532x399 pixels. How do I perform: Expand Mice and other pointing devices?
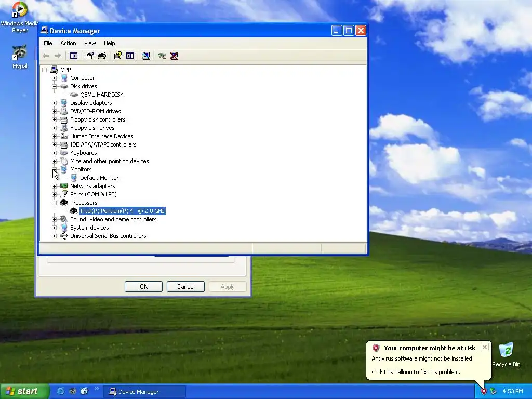click(54, 161)
